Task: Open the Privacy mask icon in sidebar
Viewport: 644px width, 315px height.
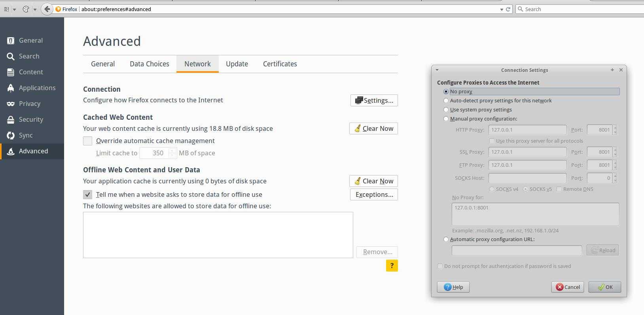Action: [x=11, y=104]
